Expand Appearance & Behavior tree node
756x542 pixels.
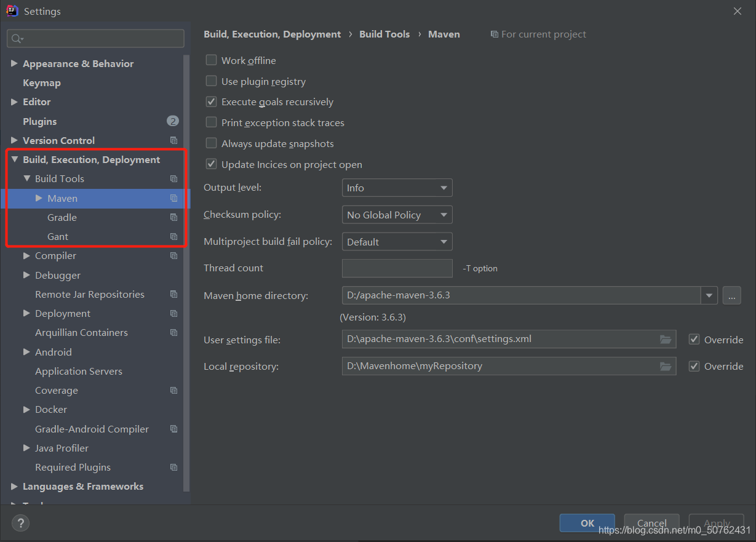[14, 63]
